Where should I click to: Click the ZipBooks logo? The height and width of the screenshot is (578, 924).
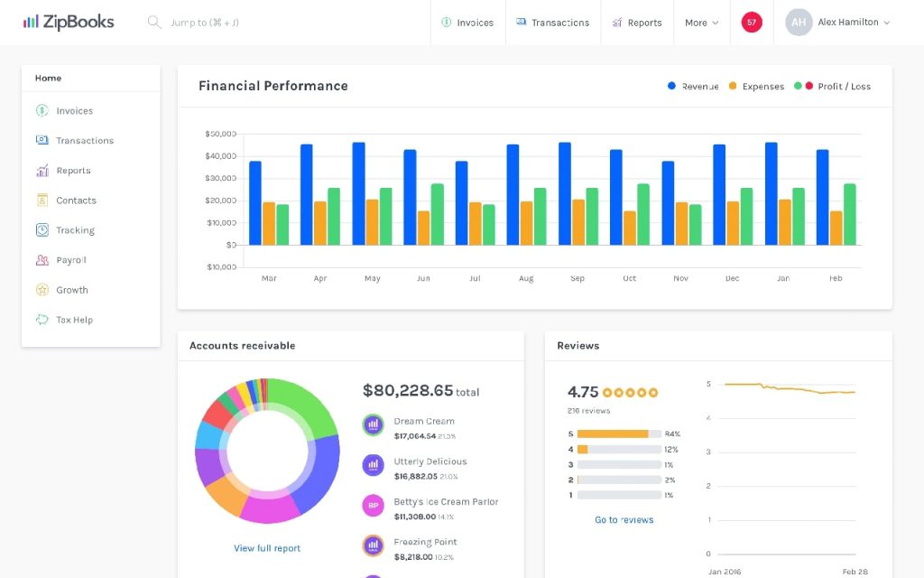(67, 22)
